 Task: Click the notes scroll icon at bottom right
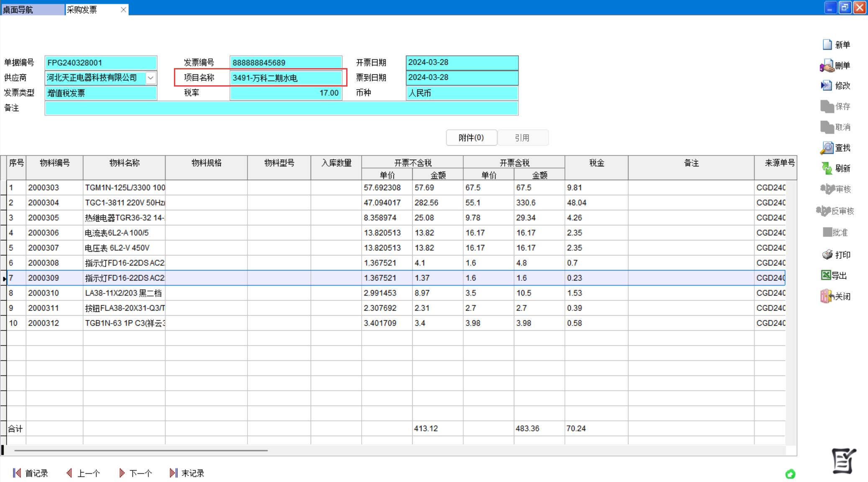click(843, 460)
